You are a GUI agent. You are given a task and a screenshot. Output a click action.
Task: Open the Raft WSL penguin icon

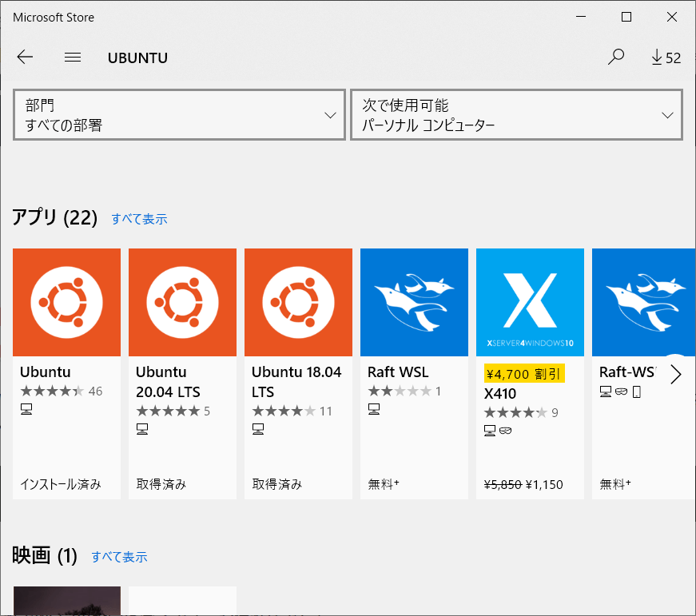(414, 302)
